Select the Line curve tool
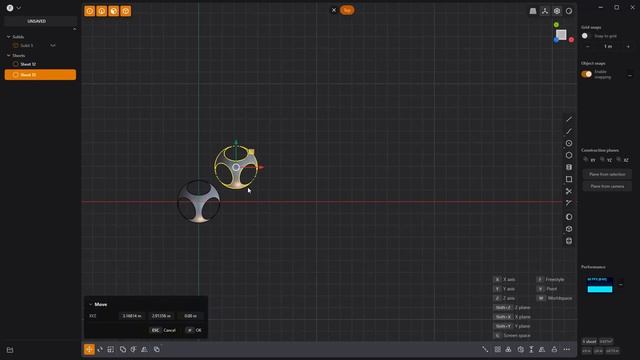640x360 pixels. [x=569, y=119]
